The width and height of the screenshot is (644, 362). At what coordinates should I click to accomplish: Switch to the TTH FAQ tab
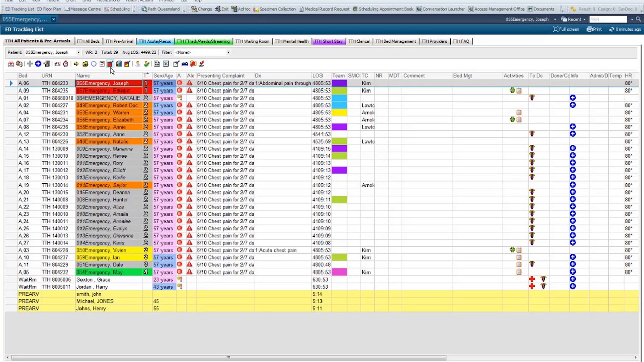pyautogui.click(x=461, y=41)
